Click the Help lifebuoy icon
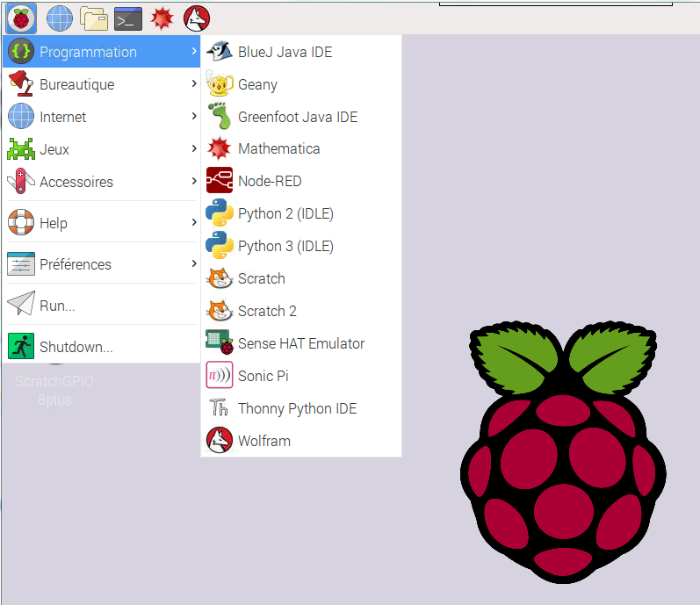 [21, 222]
